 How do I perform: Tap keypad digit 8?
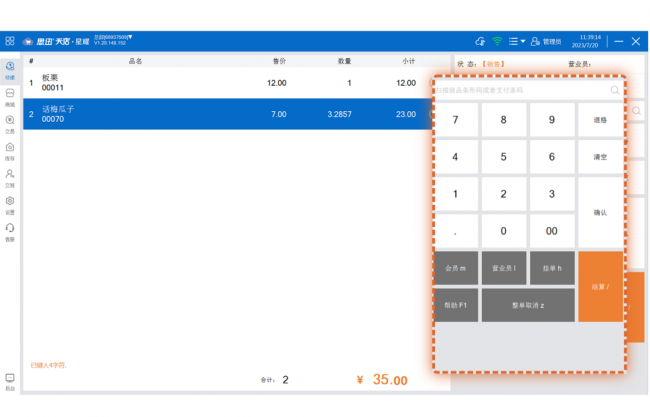tap(504, 120)
